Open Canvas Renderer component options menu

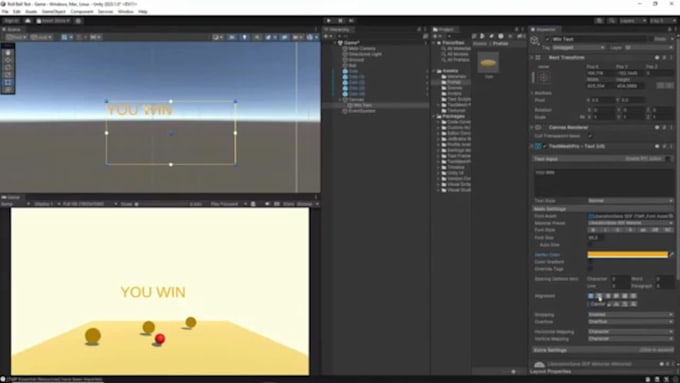point(672,128)
